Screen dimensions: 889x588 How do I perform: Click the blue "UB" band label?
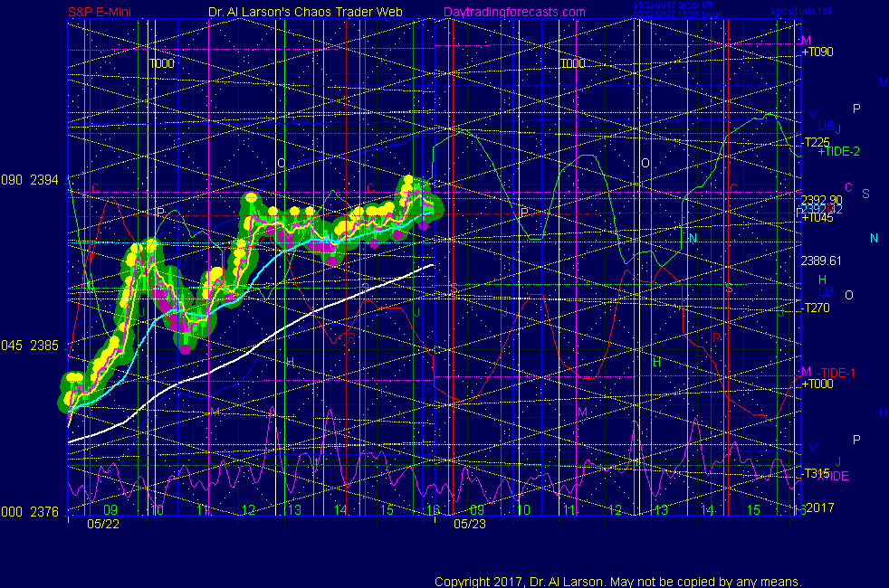point(827,126)
